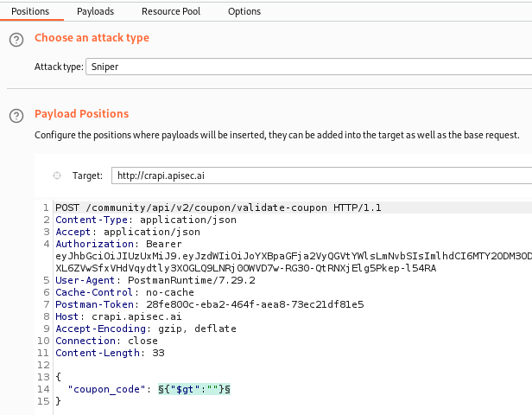Select the Positions tab
The image size is (532, 415).
point(30,11)
